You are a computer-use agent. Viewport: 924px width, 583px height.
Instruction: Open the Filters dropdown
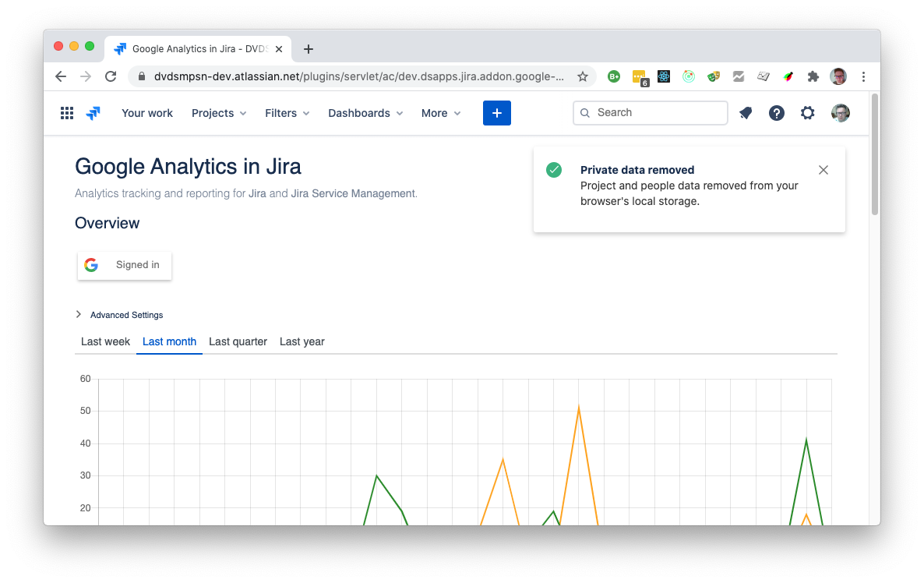tap(287, 113)
